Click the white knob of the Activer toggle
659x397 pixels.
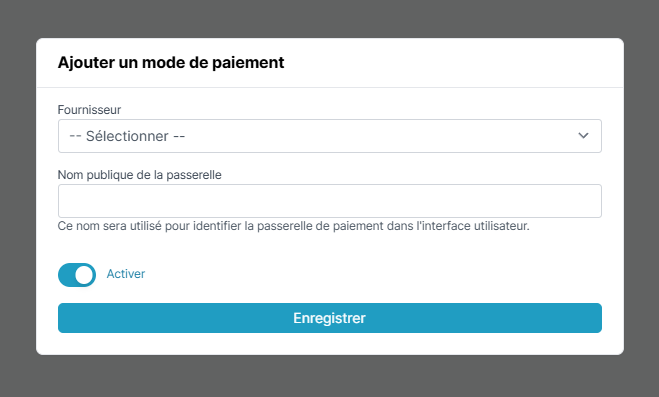click(x=84, y=275)
